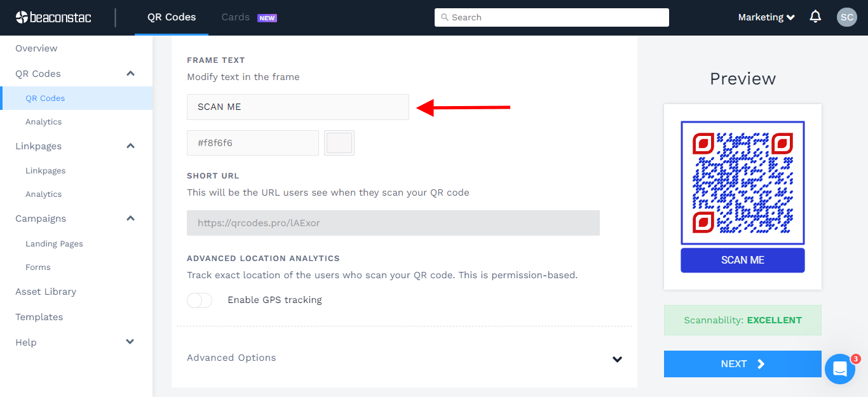Click the #f8f6f6 hex color field

[253, 143]
